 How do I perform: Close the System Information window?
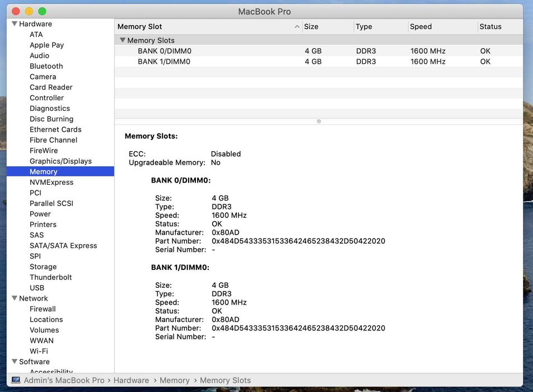point(16,11)
